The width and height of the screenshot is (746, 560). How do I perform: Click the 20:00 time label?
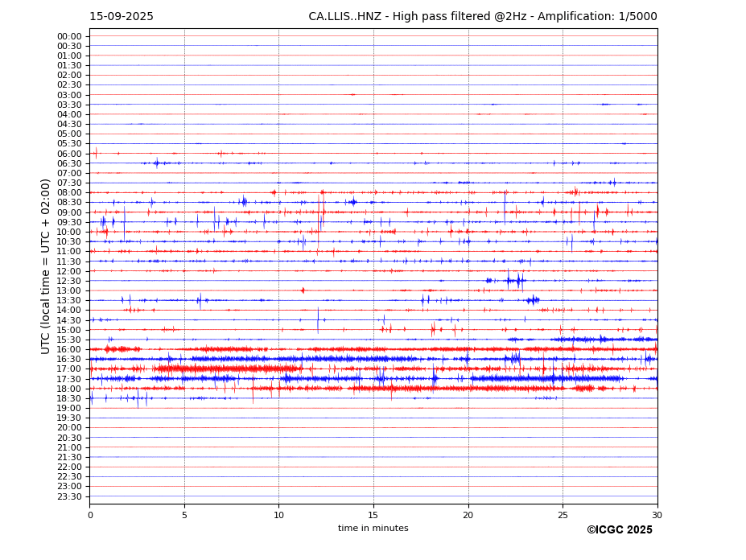coord(69,428)
